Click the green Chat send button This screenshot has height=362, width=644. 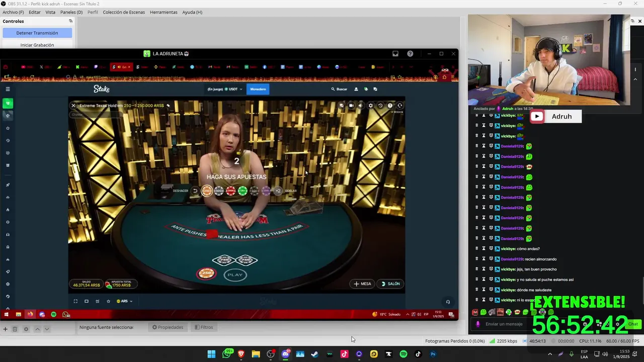pyautogui.click(x=633, y=324)
